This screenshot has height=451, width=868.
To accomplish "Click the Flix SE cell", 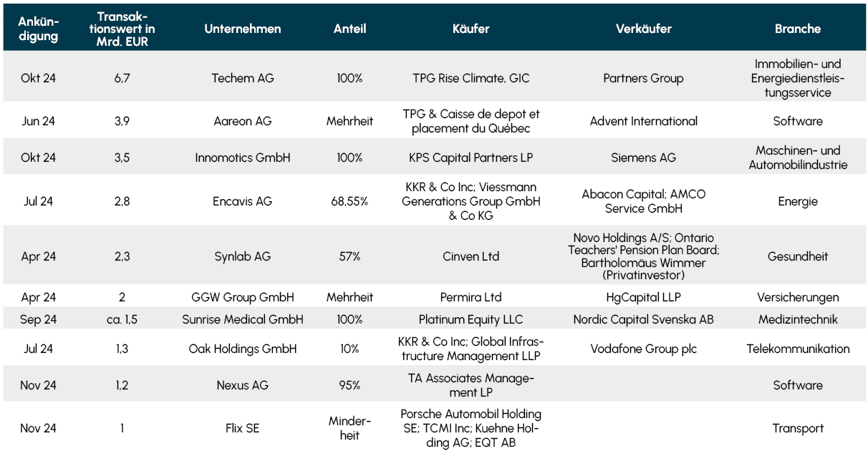I will point(243,429).
